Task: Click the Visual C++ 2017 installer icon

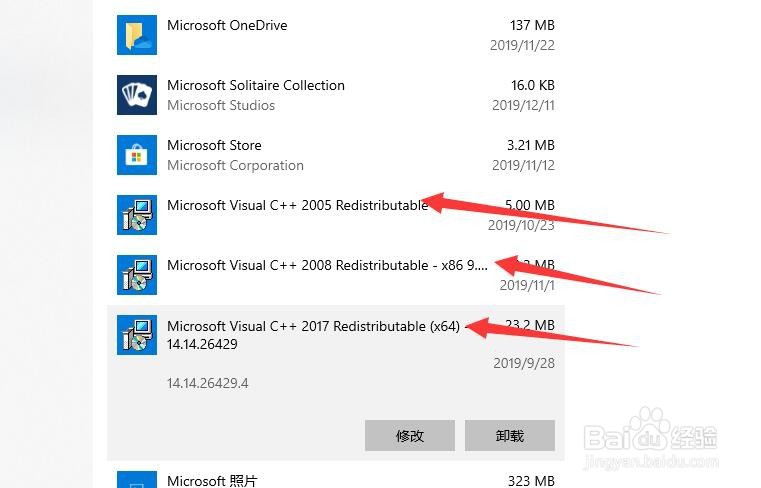Action: click(137, 335)
